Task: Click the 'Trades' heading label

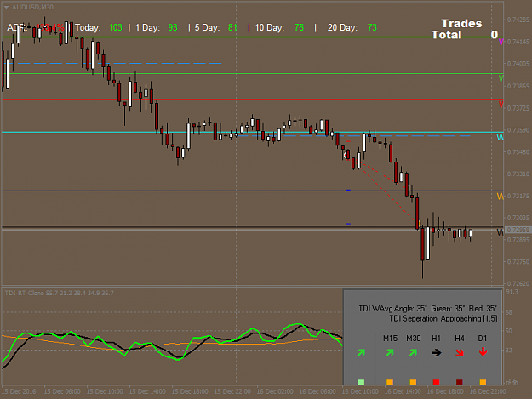Action: pyautogui.click(x=461, y=23)
